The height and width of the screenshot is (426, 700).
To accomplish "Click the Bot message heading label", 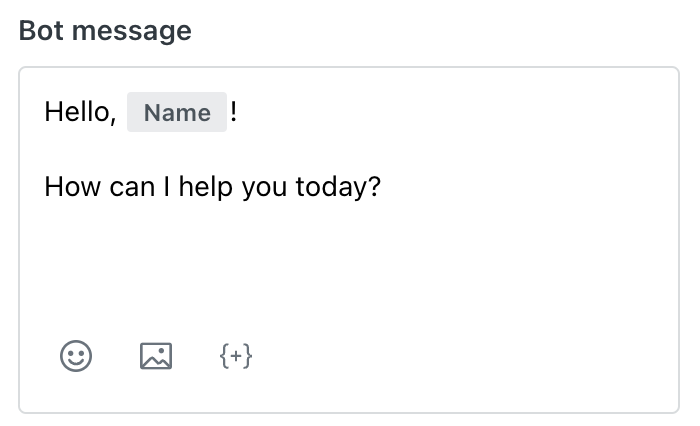I will [105, 31].
